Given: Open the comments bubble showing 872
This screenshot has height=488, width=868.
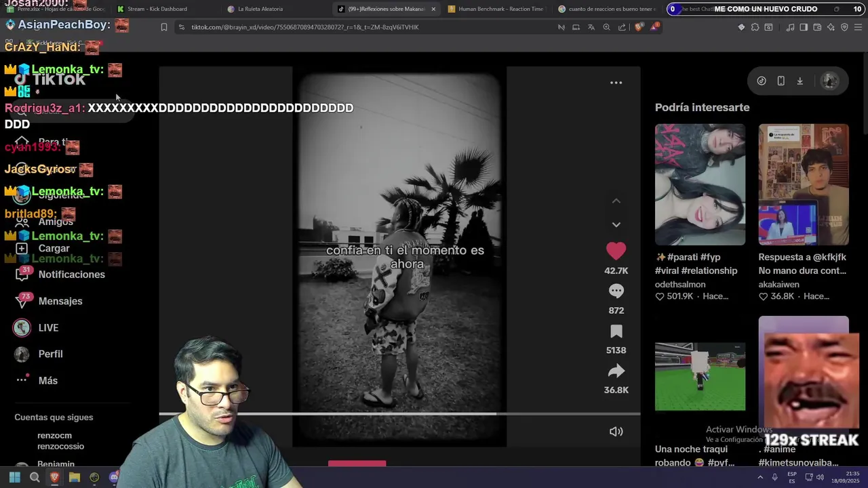Looking at the screenshot, I should pyautogui.click(x=616, y=291).
